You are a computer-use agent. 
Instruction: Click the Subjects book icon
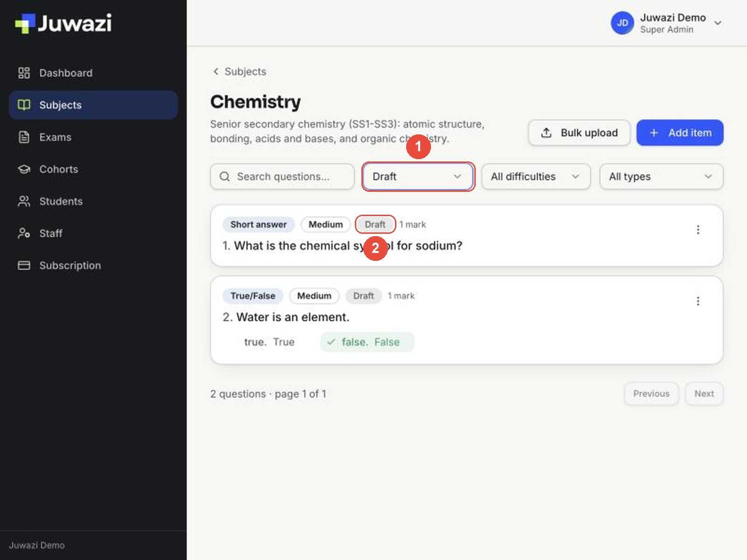[x=24, y=105]
